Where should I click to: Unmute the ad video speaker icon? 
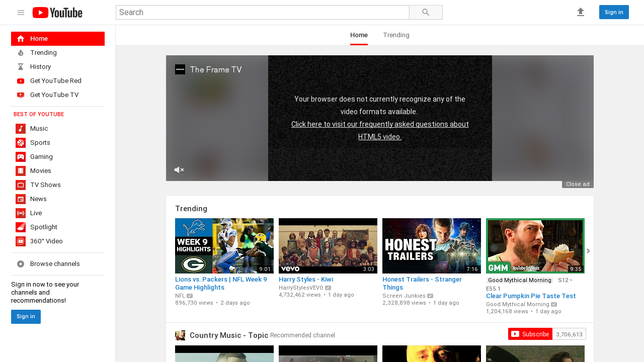(x=179, y=170)
